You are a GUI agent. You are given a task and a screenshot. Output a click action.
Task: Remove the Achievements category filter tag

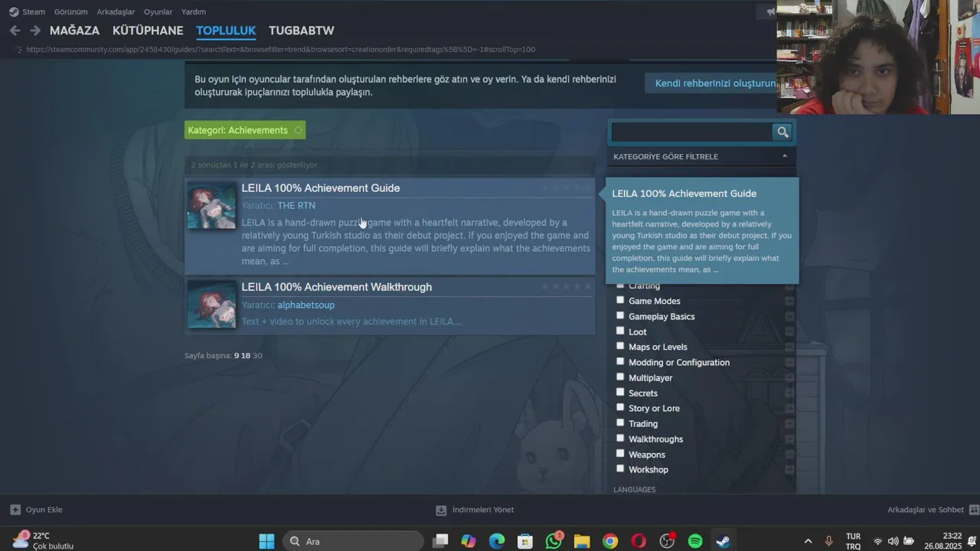pos(298,130)
